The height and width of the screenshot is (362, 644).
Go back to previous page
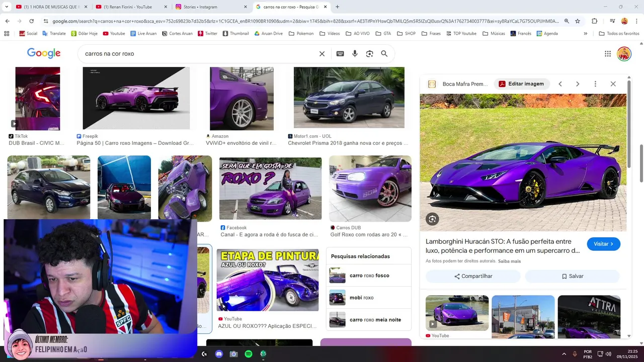point(7,21)
